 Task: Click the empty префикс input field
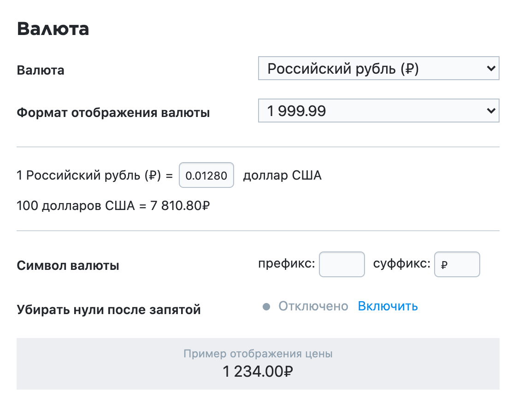(342, 264)
